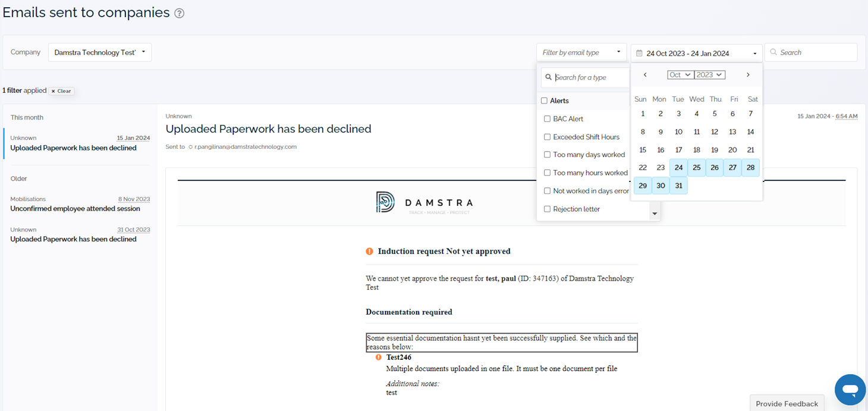Go to next month using the right arrow

point(748,74)
